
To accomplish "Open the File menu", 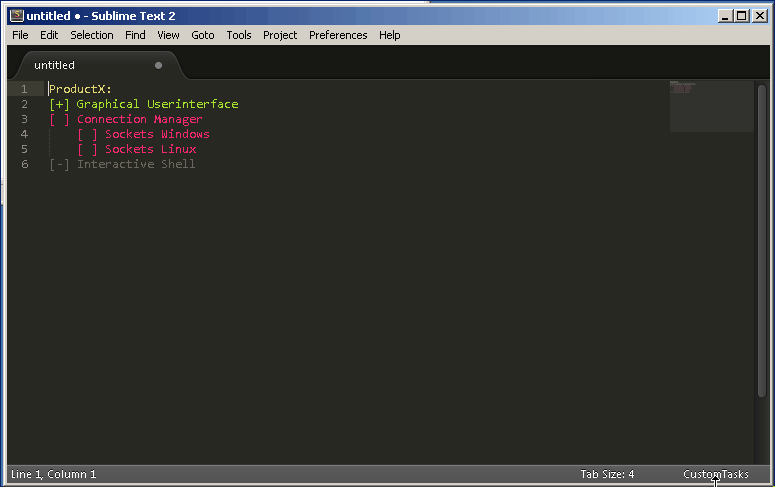I will tap(20, 35).
